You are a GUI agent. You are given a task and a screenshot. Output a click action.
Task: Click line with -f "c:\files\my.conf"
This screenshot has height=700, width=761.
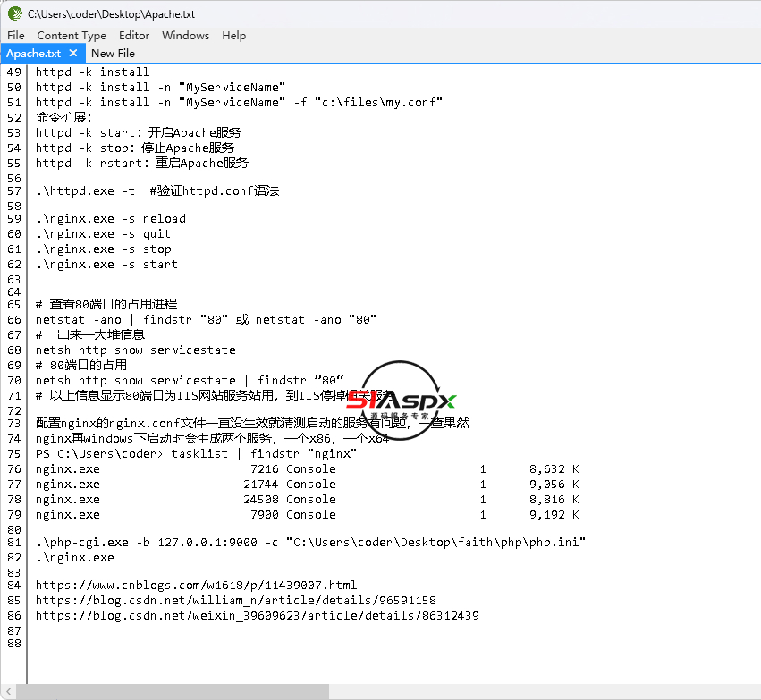tap(239, 102)
